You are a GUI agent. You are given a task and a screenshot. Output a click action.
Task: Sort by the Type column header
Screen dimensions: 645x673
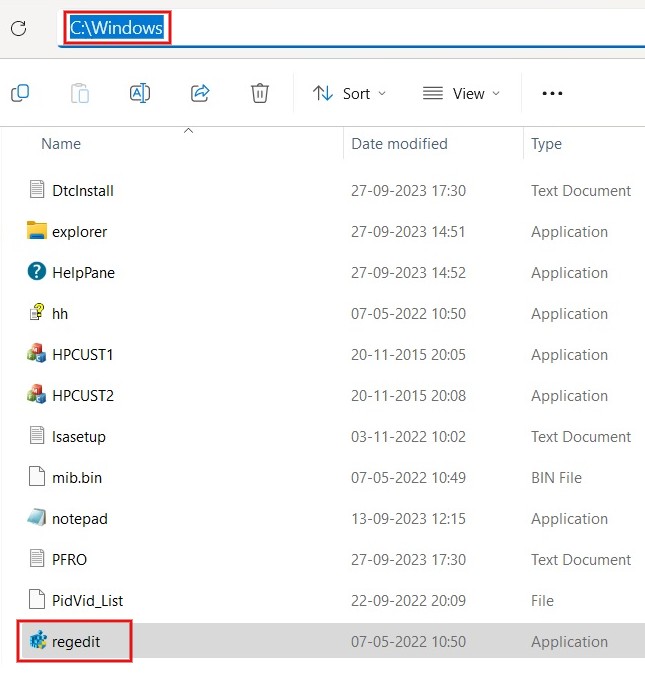[x=546, y=144]
